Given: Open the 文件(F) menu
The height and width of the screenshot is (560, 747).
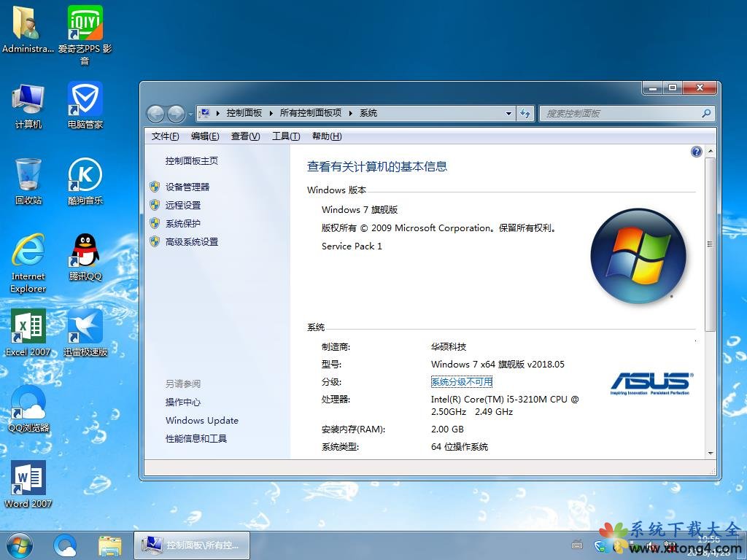Looking at the screenshot, I should click(165, 136).
